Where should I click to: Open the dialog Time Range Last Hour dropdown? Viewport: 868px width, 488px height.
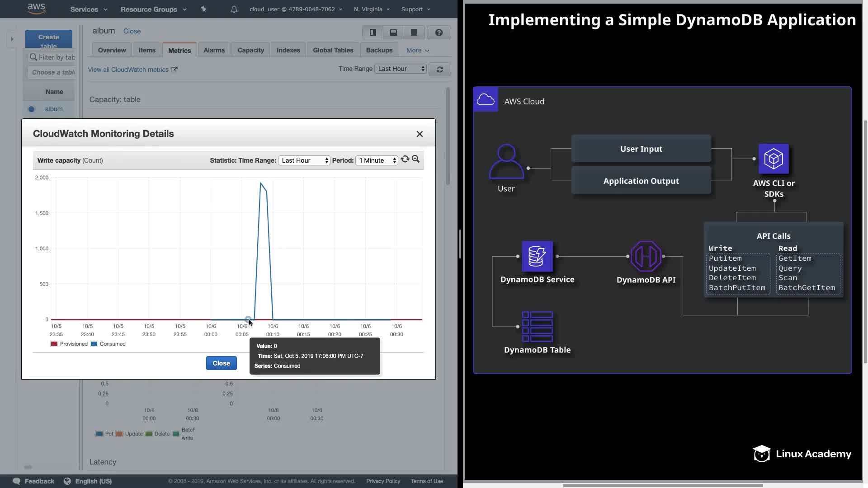click(304, 160)
